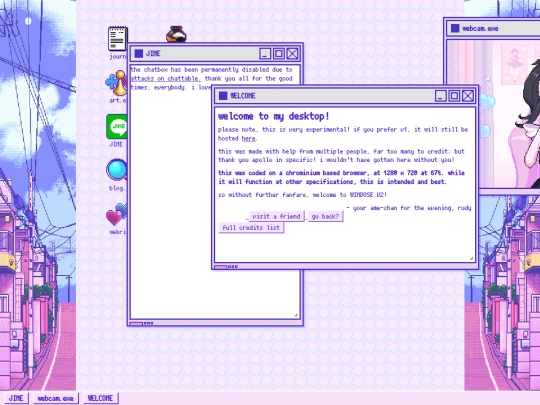Minimize the JINE window
Screen dimensions: 540x405
(x=265, y=53)
